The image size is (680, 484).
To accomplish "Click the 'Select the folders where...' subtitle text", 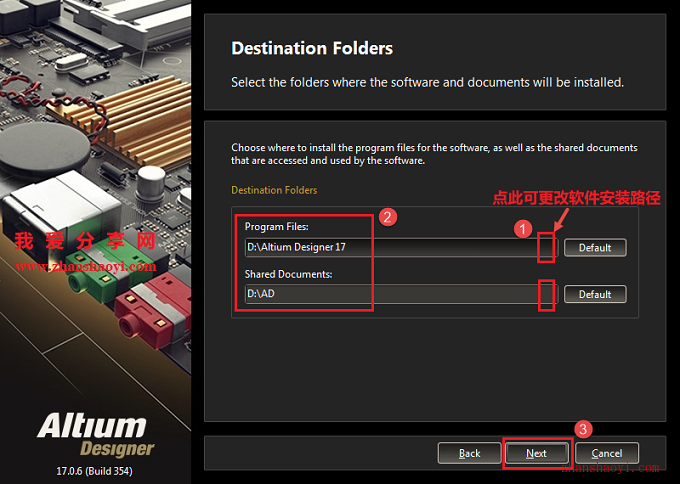I will 427,82.
